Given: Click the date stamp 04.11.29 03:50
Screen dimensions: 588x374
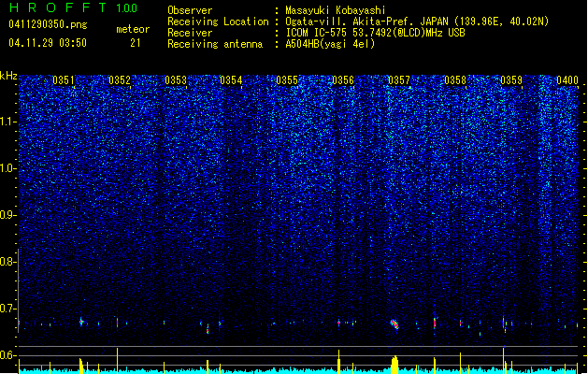Looking at the screenshot, I should [x=48, y=43].
